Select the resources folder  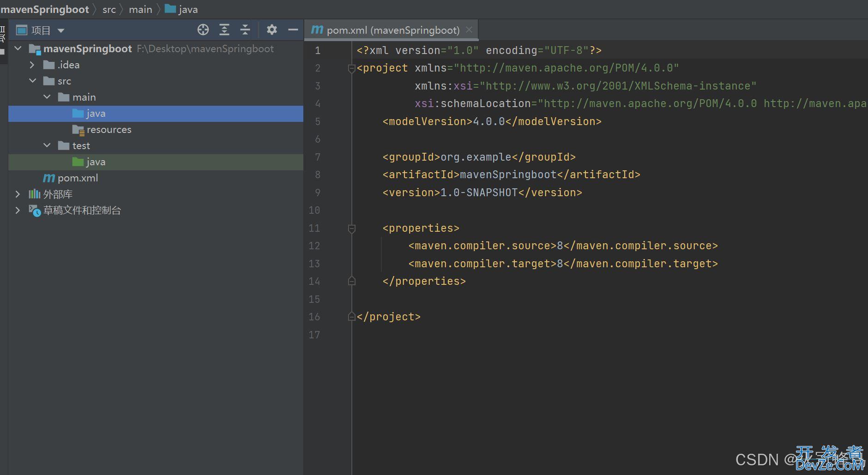point(156,130)
